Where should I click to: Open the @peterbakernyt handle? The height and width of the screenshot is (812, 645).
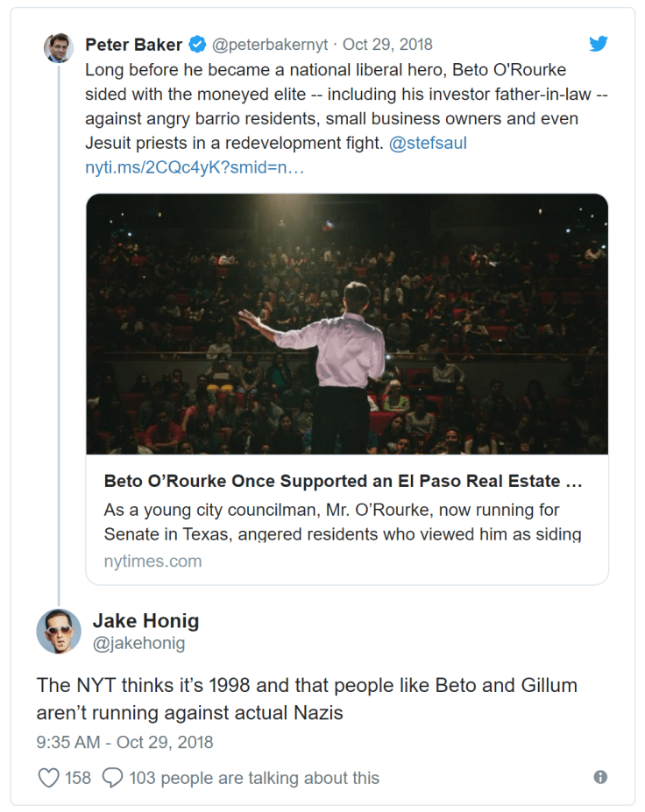pyautogui.click(x=272, y=45)
